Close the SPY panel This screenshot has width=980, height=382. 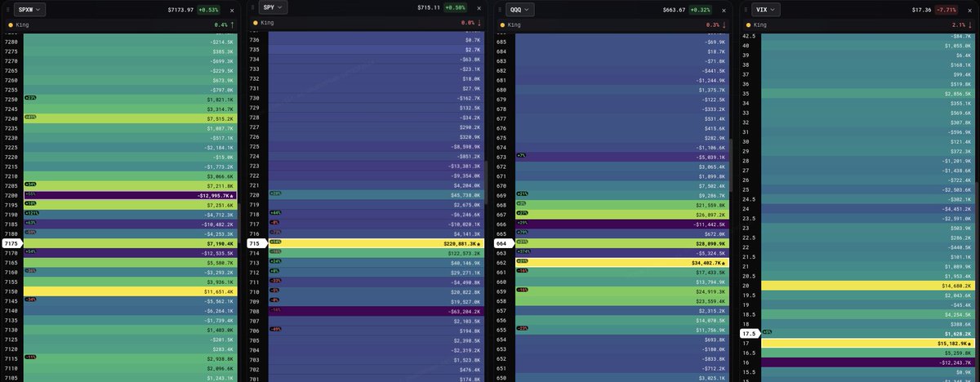coord(479,8)
